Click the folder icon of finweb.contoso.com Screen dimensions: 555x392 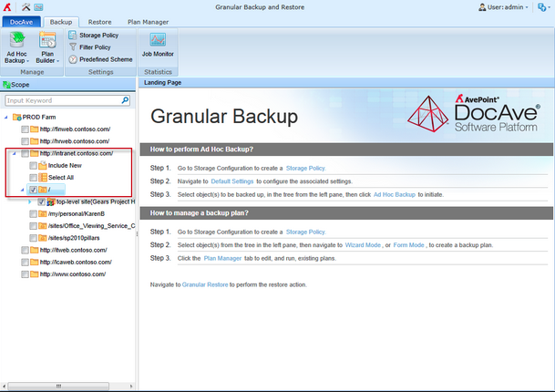click(35, 129)
